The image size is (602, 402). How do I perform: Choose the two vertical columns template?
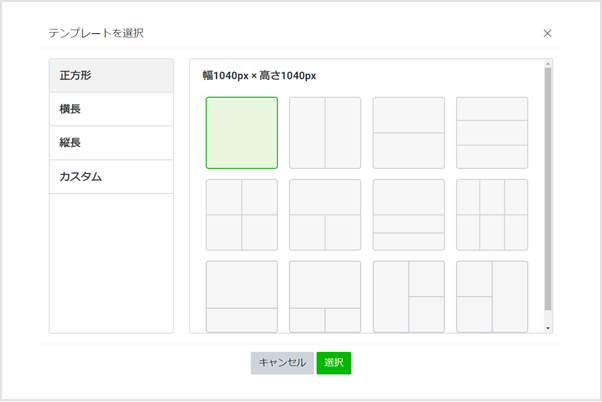click(x=325, y=133)
